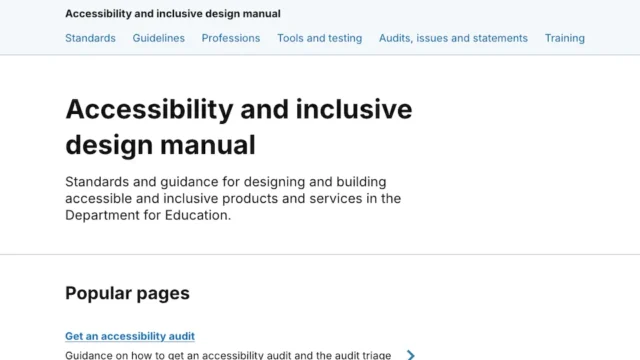Open the Standards navigation link
The image size is (640, 360).
[x=90, y=38]
